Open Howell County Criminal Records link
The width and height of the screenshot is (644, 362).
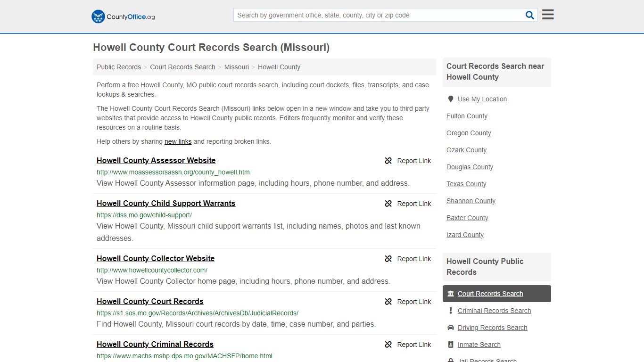[155, 345]
